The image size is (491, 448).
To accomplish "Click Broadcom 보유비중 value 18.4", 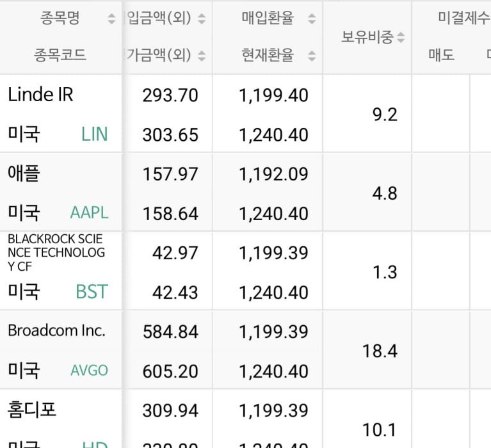I will (380, 351).
